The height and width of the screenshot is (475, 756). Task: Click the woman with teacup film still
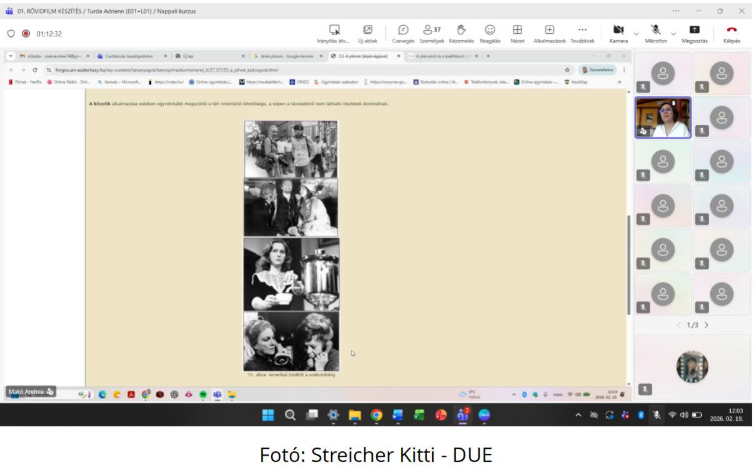coord(291,274)
